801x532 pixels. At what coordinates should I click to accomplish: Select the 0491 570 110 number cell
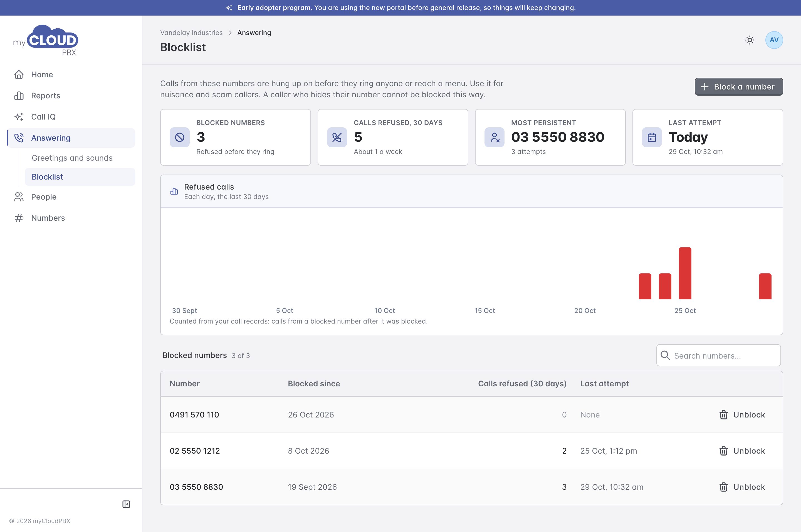tap(194, 415)
